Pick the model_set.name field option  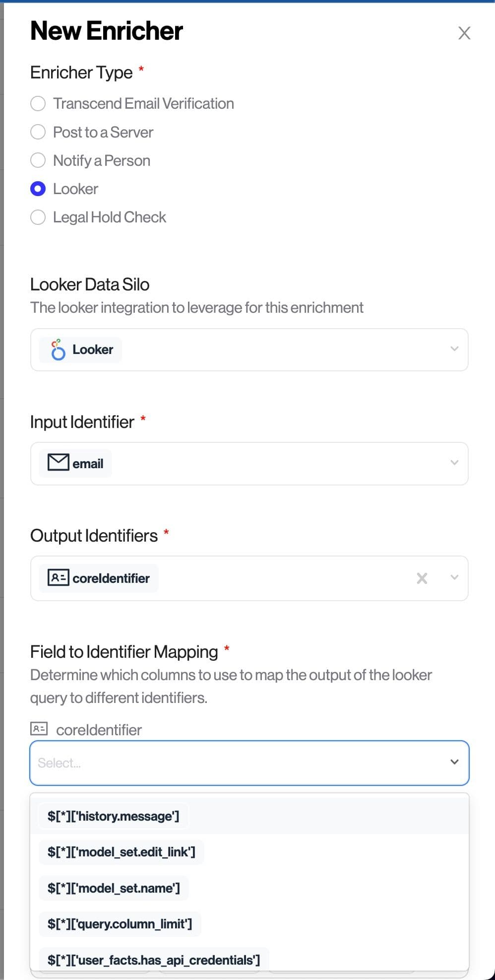tap(114, 888)
